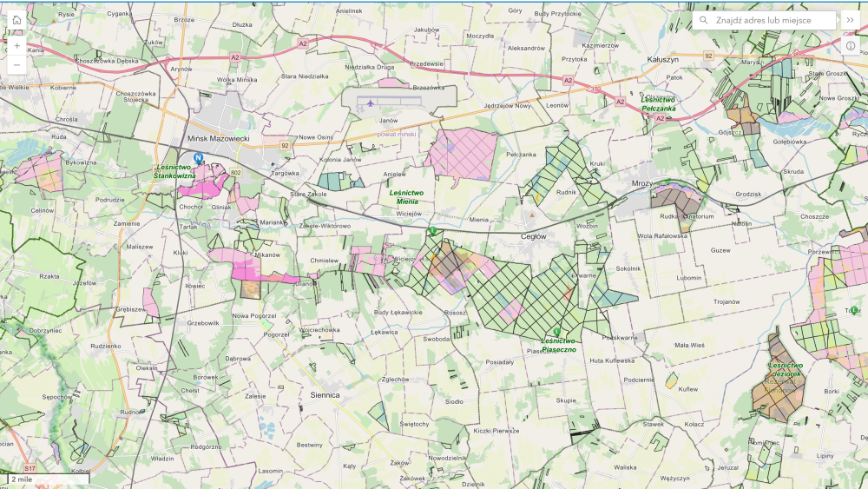Zoom in with the plus button
This screenshot has height=489, width=868.
(x=16, y=45)
